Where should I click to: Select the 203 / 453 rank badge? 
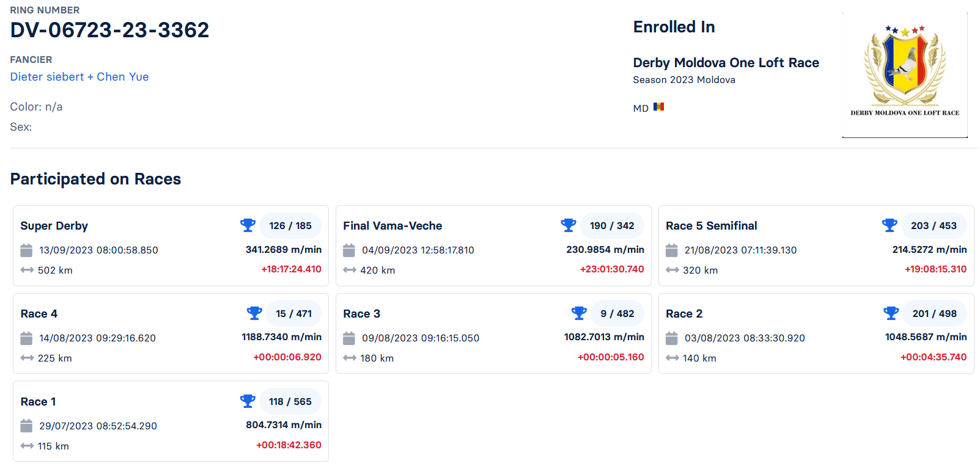(934, 226)
